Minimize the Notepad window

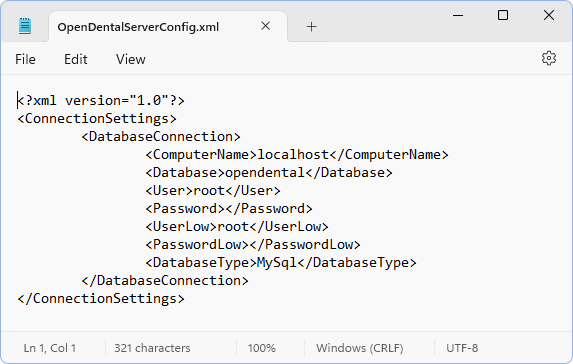458,15
